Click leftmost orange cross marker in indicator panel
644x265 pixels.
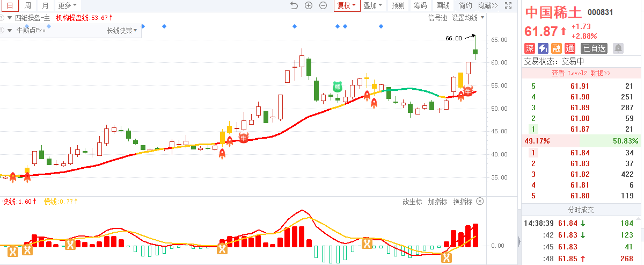[x=13, y=250]
